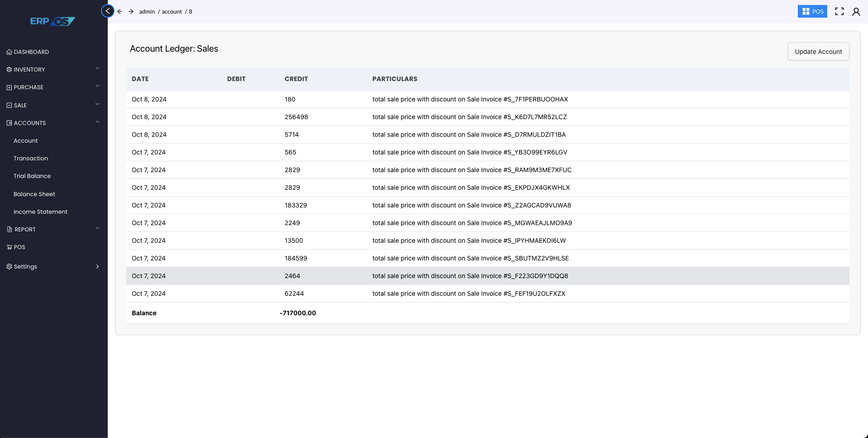
Task: Collapse the Accounts menu chevron
Action: click(x=97, y=122)
